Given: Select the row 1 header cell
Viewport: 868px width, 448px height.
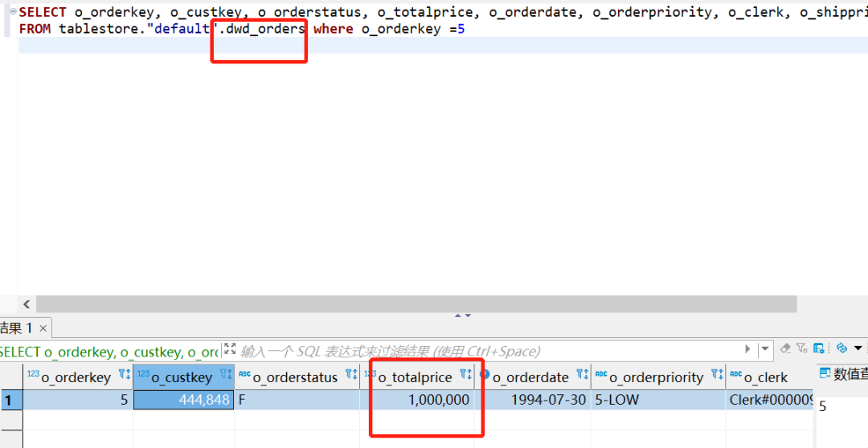Looking at the screenshot, I should (10, 400).
